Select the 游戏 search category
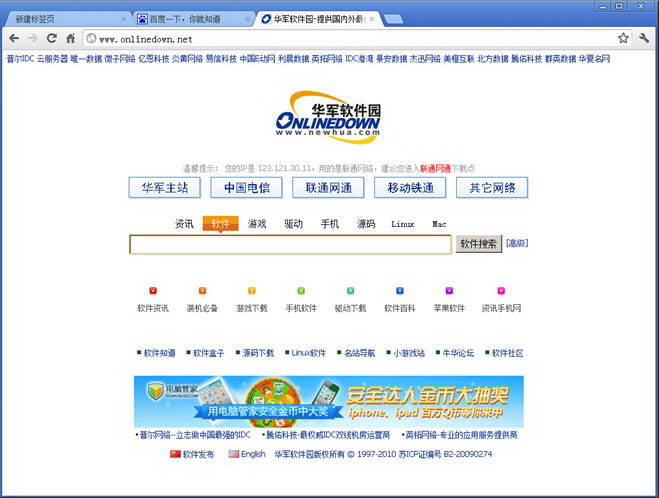 coord(257,224)
